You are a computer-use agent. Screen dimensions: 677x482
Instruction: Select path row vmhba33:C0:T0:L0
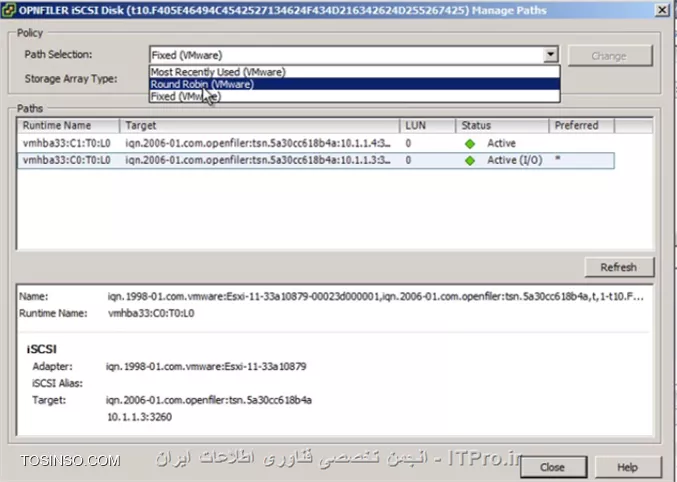[x=316, y=160]
